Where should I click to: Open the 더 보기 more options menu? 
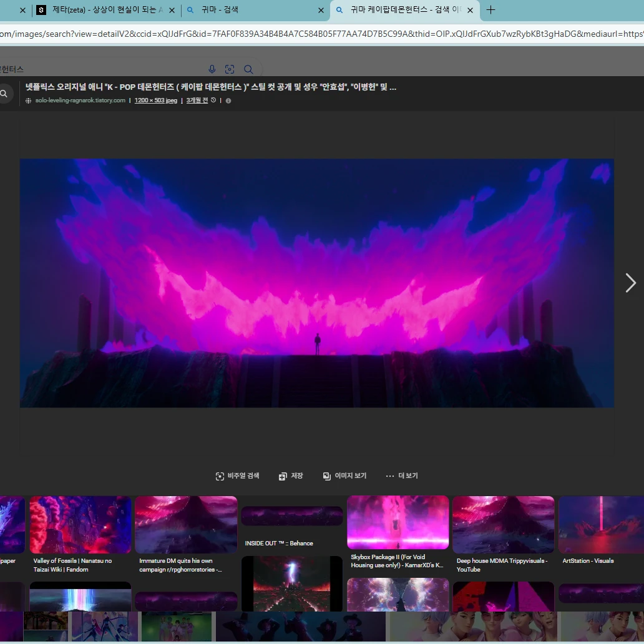402,476
